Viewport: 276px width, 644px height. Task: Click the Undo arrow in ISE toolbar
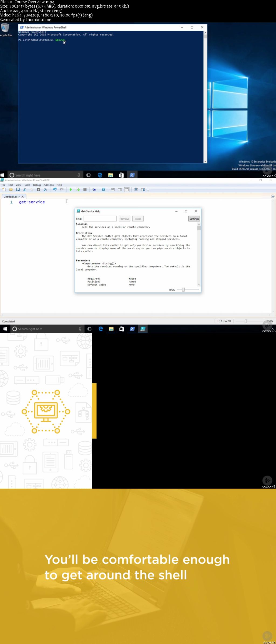[55, 190]
